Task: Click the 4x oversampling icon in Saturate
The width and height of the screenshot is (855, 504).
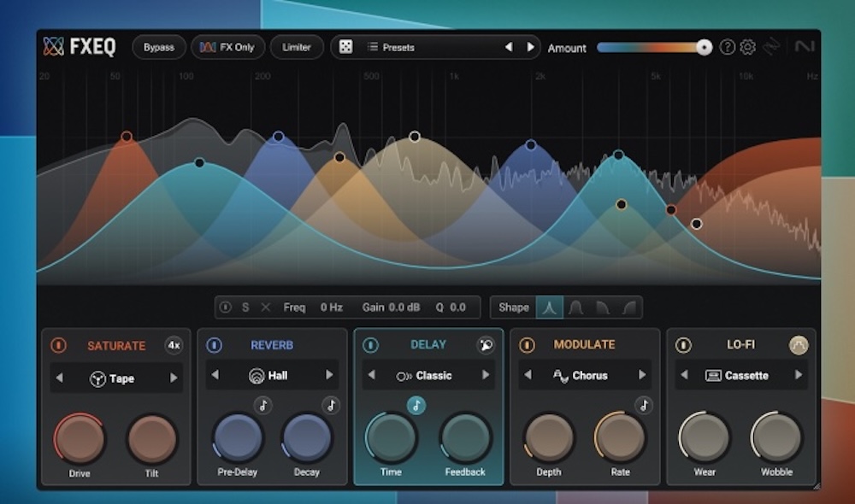Action: pyautogui.click(x=174, y=345)
